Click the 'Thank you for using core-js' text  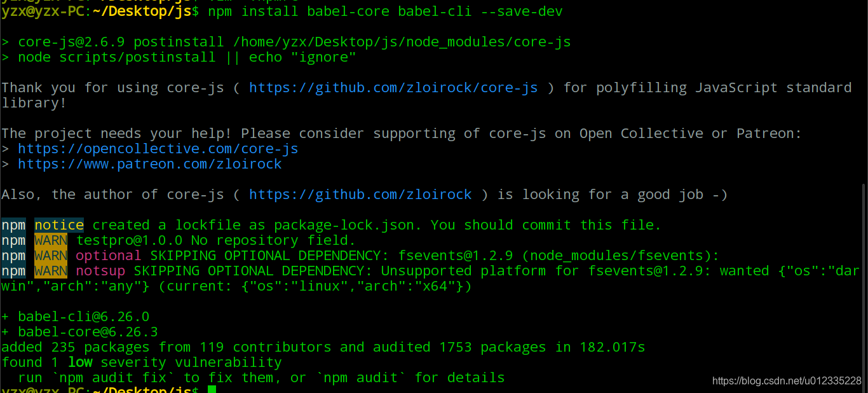(112, 88)
